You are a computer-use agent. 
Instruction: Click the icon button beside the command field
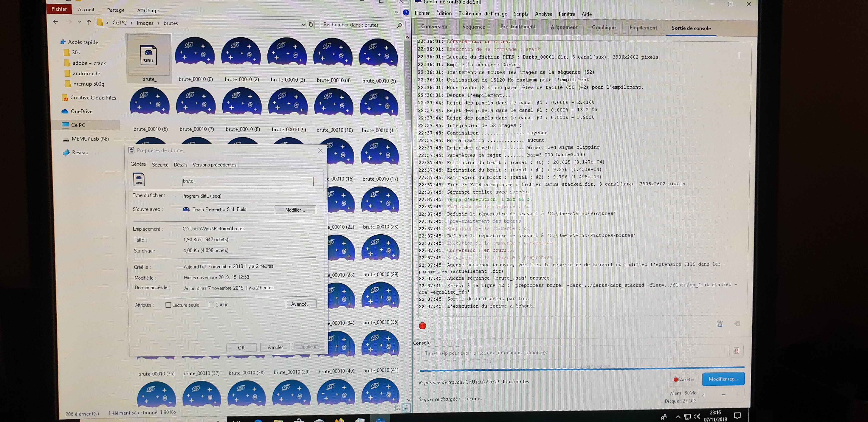(x=736, y=351)
